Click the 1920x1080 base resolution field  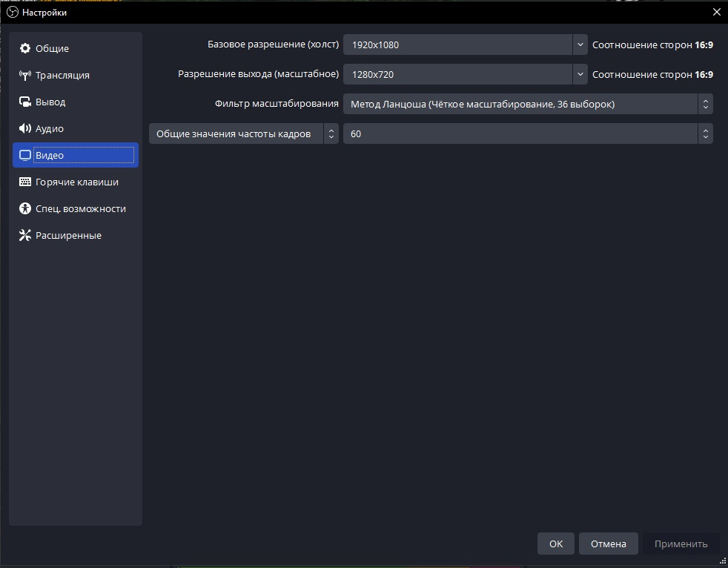pyautogui.click(x=456, y=44)
